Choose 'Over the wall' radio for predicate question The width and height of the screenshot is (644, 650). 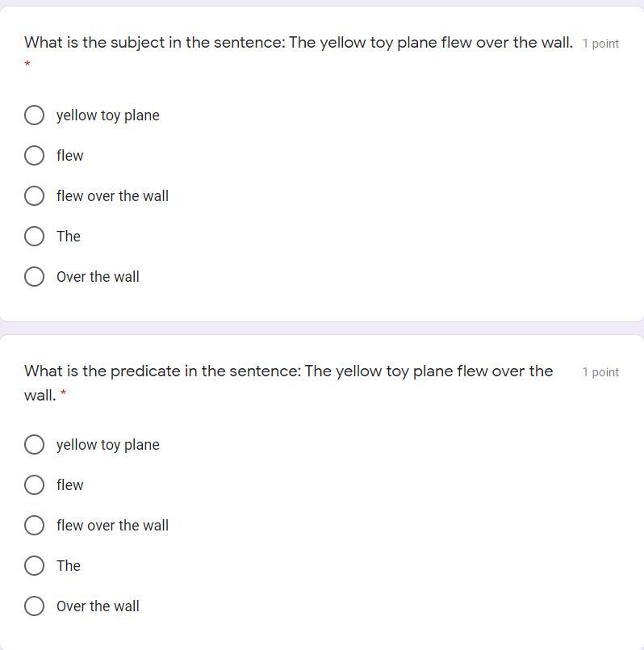pyautogui.click(x=34, y=606)
